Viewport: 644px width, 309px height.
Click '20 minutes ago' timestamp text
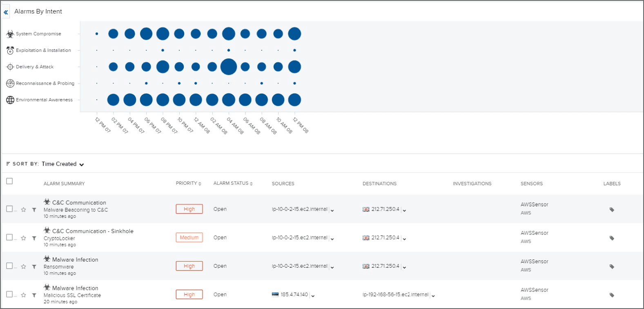coord(60,302)
